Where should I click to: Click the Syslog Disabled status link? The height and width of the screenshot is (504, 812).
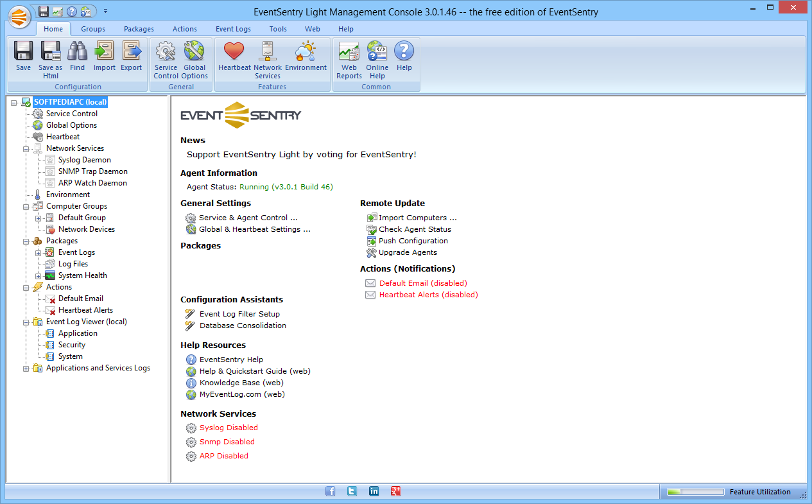coord(229,428)
